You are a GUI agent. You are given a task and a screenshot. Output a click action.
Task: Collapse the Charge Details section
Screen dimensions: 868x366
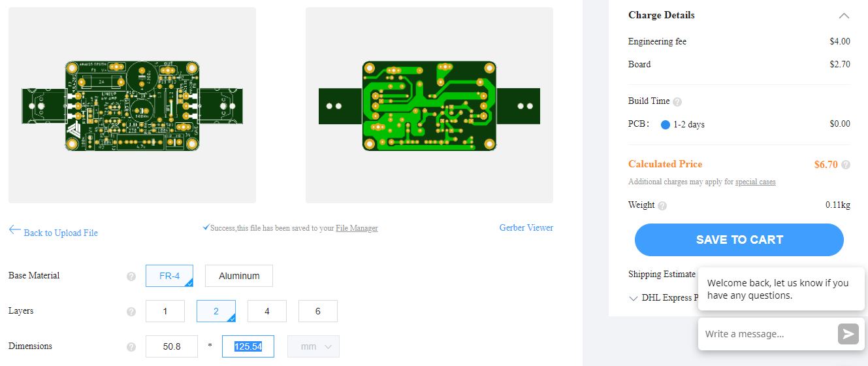point(844,16)
